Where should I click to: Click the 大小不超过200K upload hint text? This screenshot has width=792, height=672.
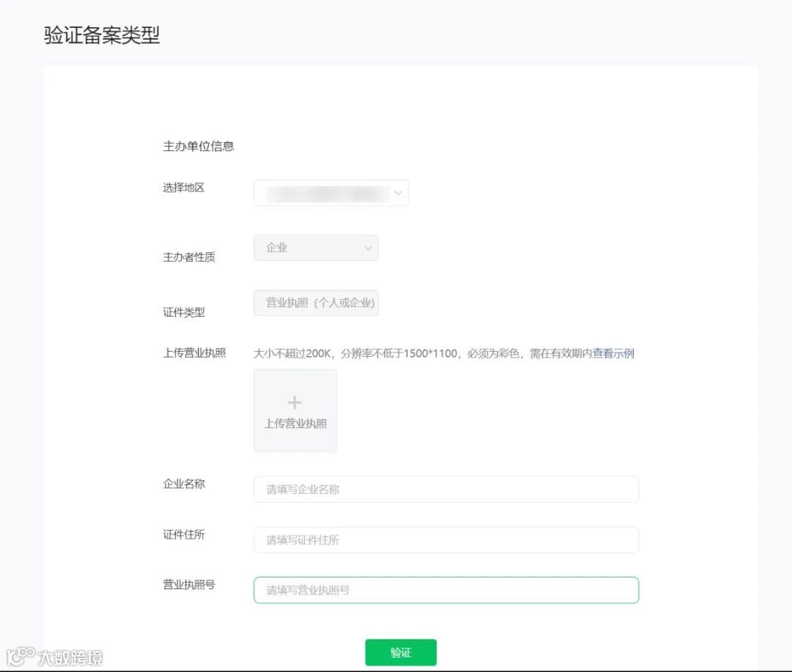(x=422, y=353)
